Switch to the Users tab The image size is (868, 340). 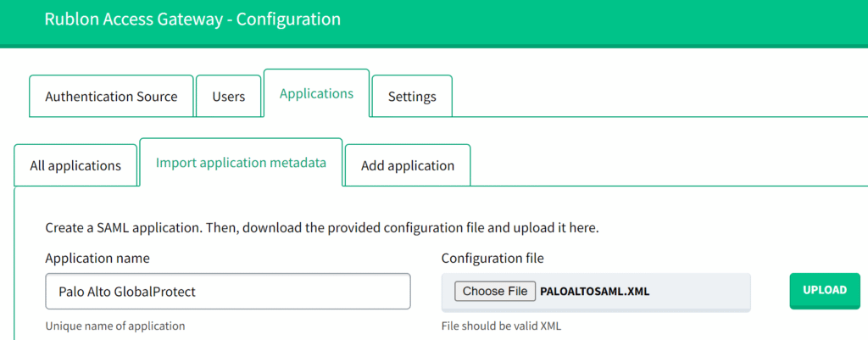(228, 97)
